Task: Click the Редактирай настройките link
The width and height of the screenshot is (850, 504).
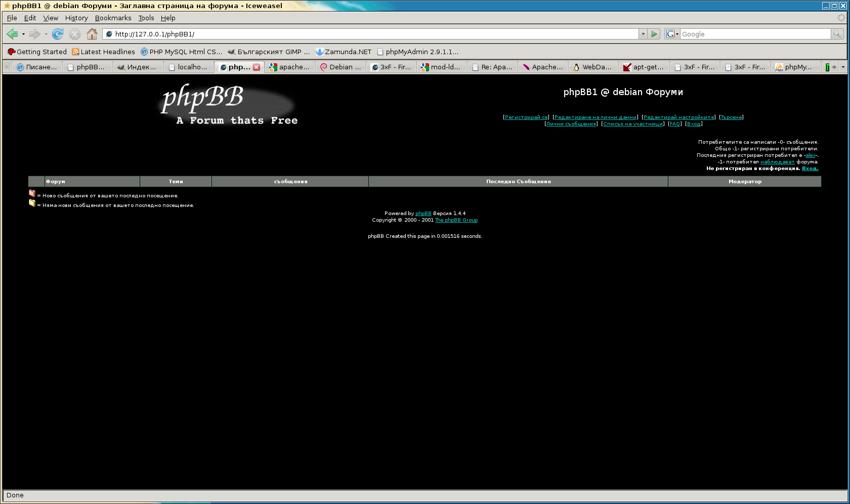Action: 678,117
